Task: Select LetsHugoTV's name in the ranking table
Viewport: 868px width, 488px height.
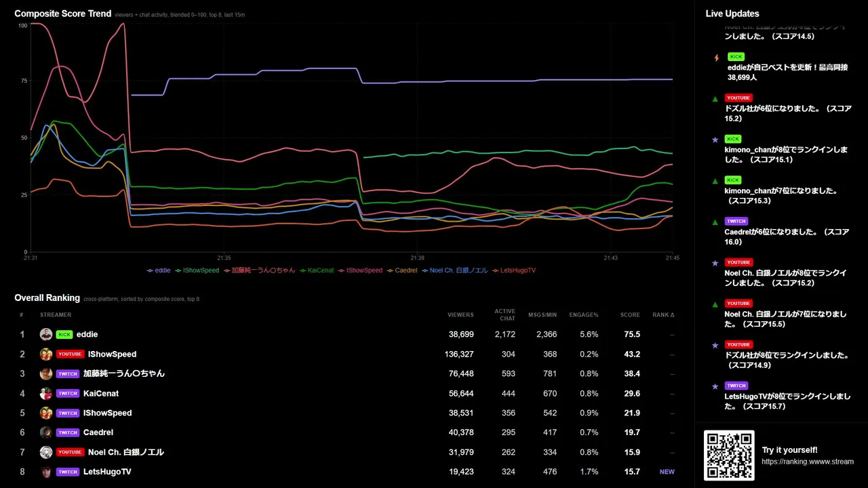Action: 107,472
